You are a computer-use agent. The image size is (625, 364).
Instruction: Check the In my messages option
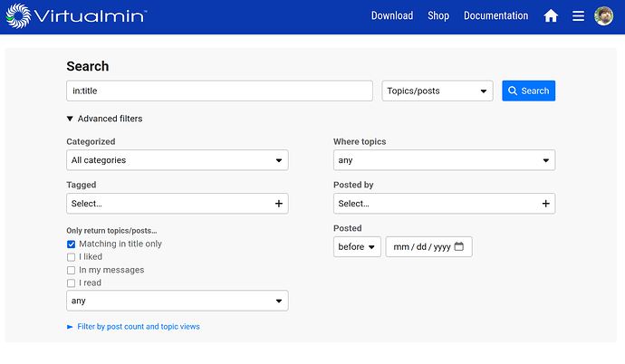72,270
